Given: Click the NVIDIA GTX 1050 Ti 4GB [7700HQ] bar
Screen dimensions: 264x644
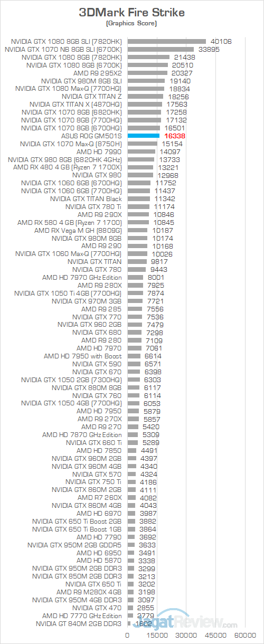Looking at the screenshot, I should (x=135, y=293).
